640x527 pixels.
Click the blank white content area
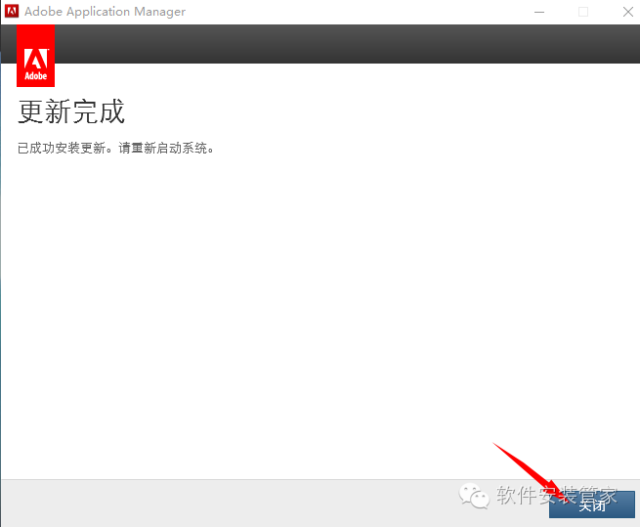pos(320,300)
